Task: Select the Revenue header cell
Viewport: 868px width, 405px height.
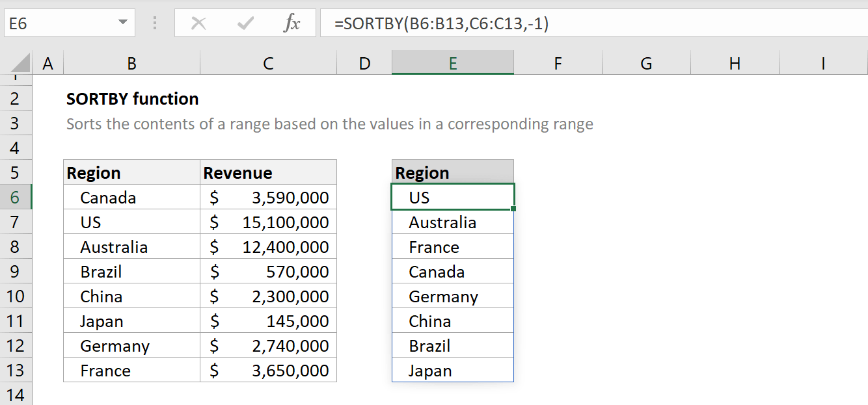Action: tap(268, 172)
